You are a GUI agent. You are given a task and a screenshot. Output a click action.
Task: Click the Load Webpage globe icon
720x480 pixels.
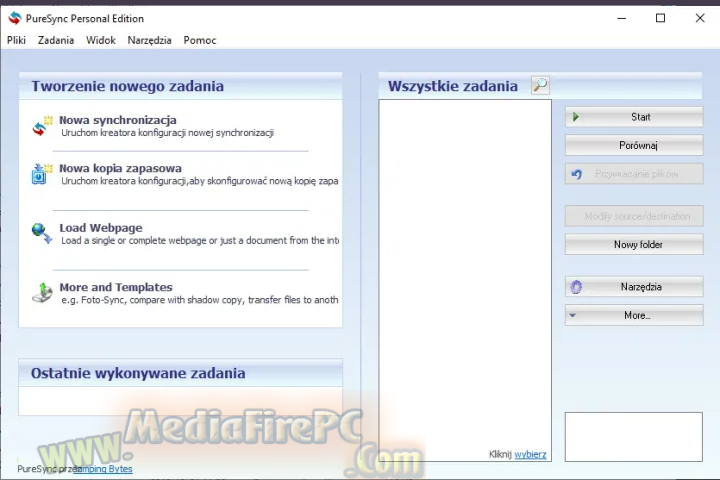(x=42, y=233)
